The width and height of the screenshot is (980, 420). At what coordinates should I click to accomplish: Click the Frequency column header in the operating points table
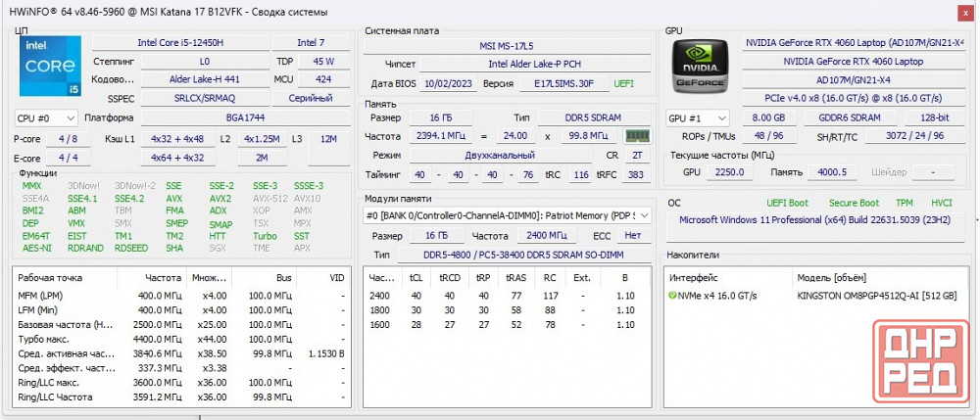pos(163,278)
